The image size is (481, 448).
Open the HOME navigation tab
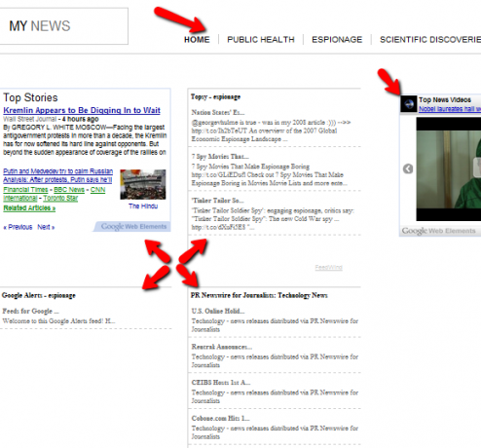pos(197,40)
